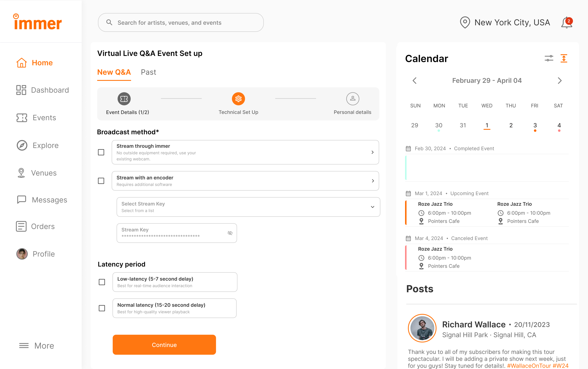Go to previous calendar week arrow
This screenshot has width=588, height=369.
414,81
